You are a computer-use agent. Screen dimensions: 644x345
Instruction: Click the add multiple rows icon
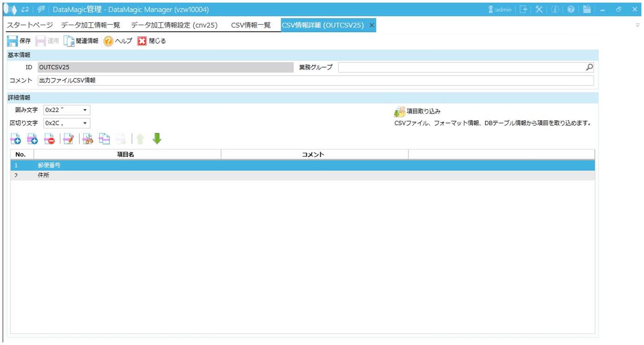click(32, 139)
